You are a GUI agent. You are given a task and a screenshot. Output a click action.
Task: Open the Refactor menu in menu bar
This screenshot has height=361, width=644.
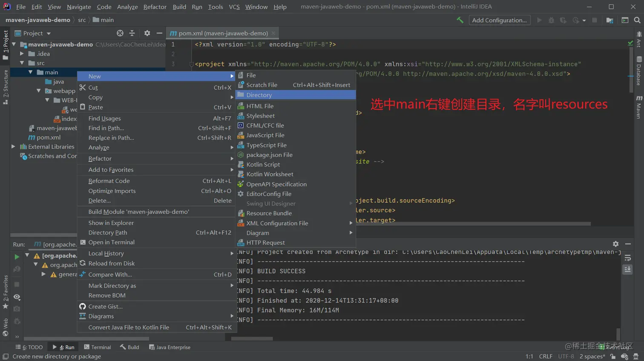155,7
